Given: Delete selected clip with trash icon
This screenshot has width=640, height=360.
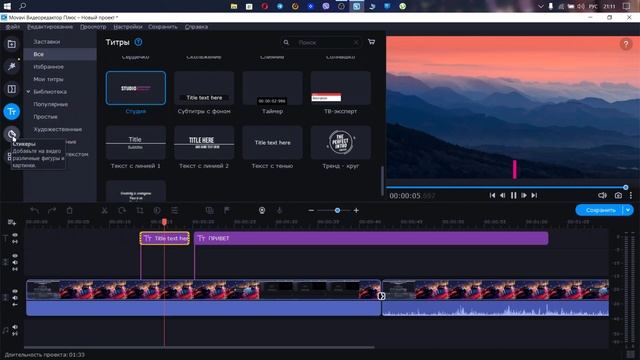Looking at the screenshot, I should [x=69, y=210].
